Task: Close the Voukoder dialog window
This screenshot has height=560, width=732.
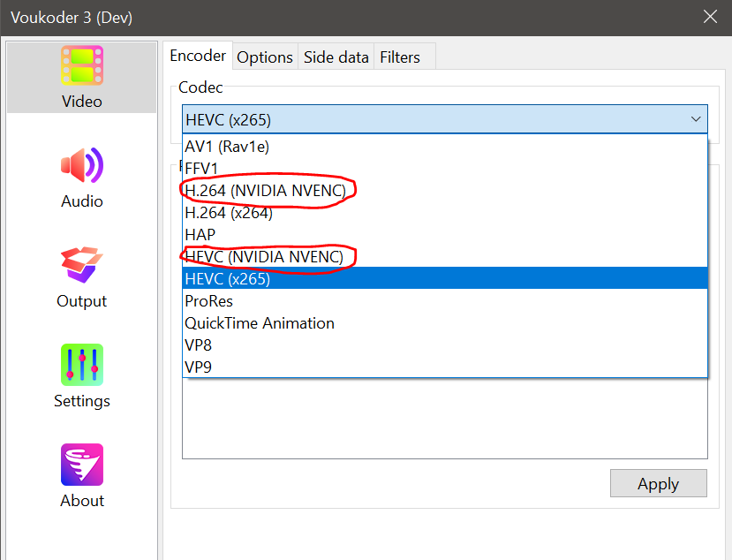Action: (709, 16)
